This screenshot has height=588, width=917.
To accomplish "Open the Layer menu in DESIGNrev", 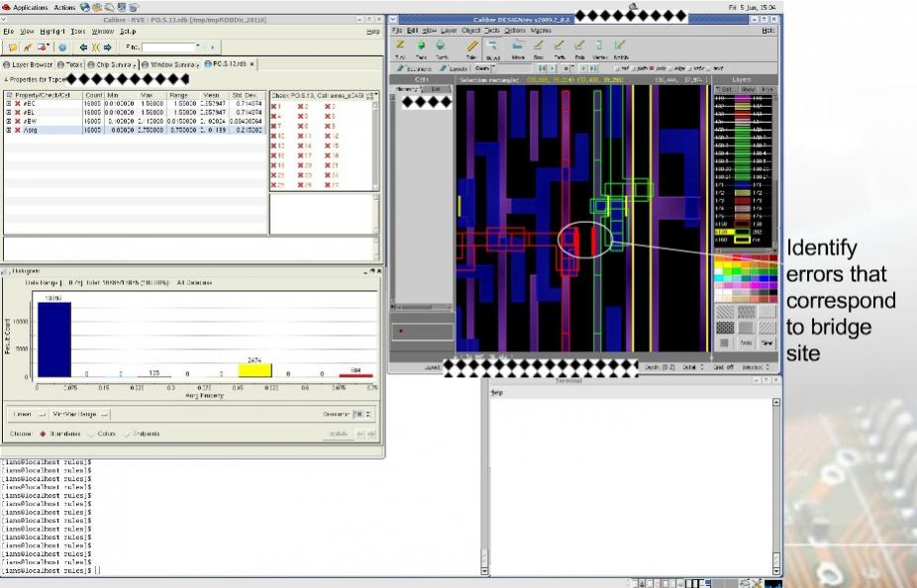I will pyautogui.click(x=449, y=30).
